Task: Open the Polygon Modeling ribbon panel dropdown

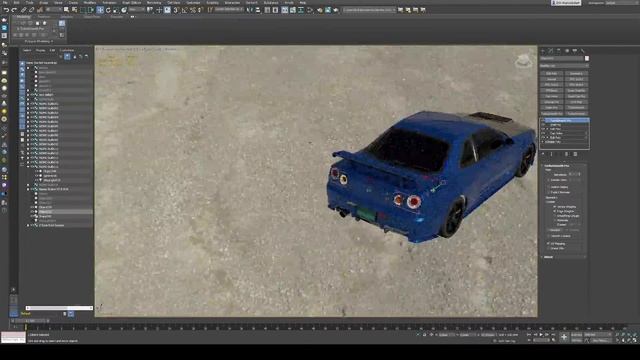Action: [38, 41]
